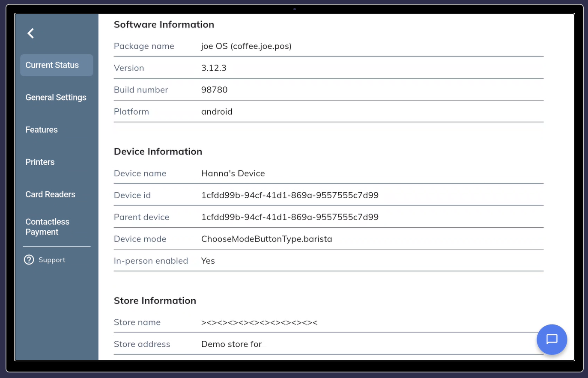The image size is (588, 378).
Task: Click the In-person enabled label
Action: tap(151, 261)
